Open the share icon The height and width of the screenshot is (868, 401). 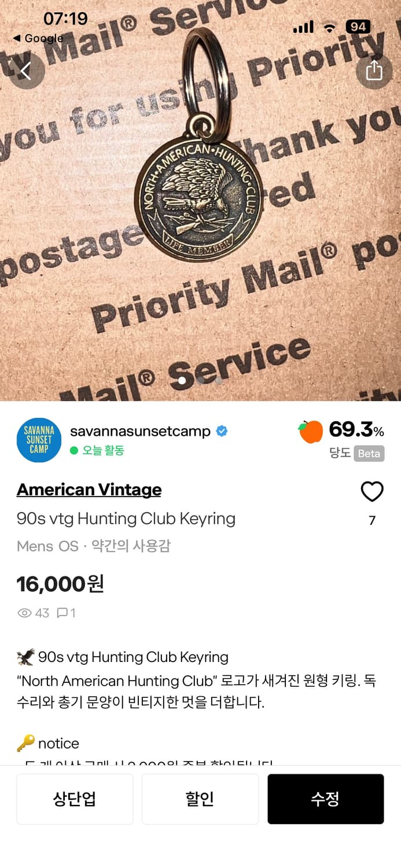click(374, 71)
